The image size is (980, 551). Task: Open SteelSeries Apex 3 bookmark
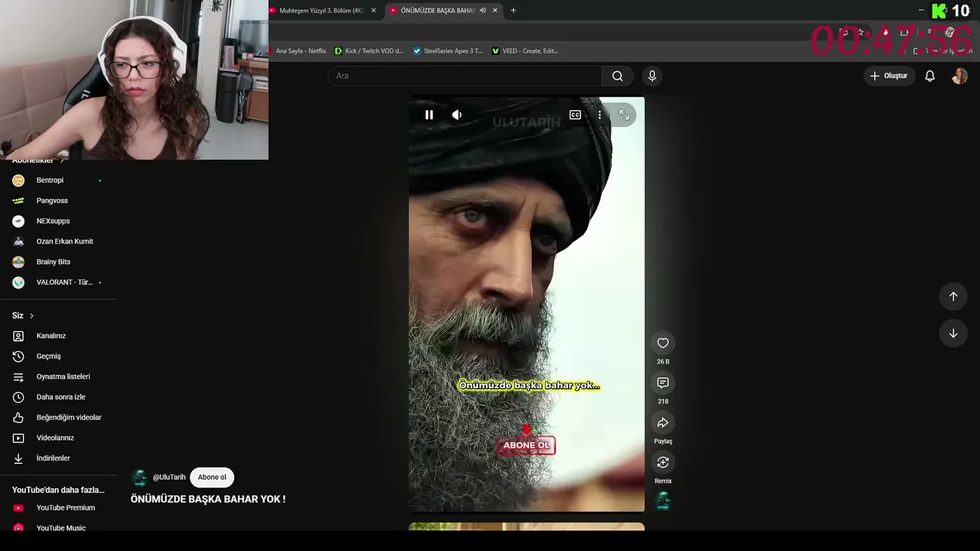click(448, 51)
